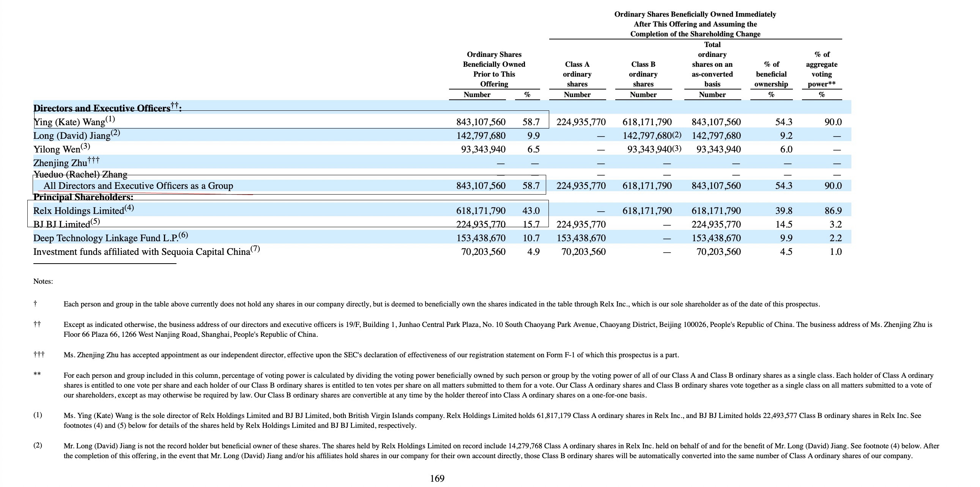Click All Directors and Executive Officers as a Group

click(x=138, y=186)
